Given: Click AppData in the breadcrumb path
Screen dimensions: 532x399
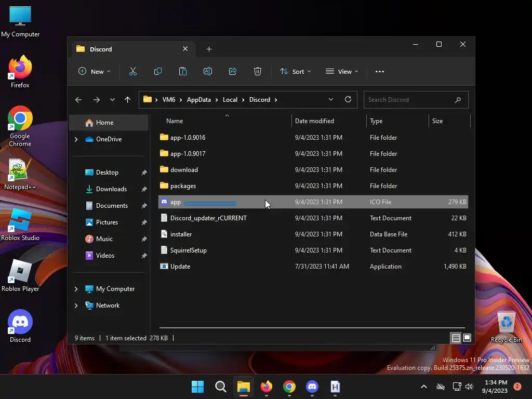Looking at the screenshot, I should coord(199,100).
